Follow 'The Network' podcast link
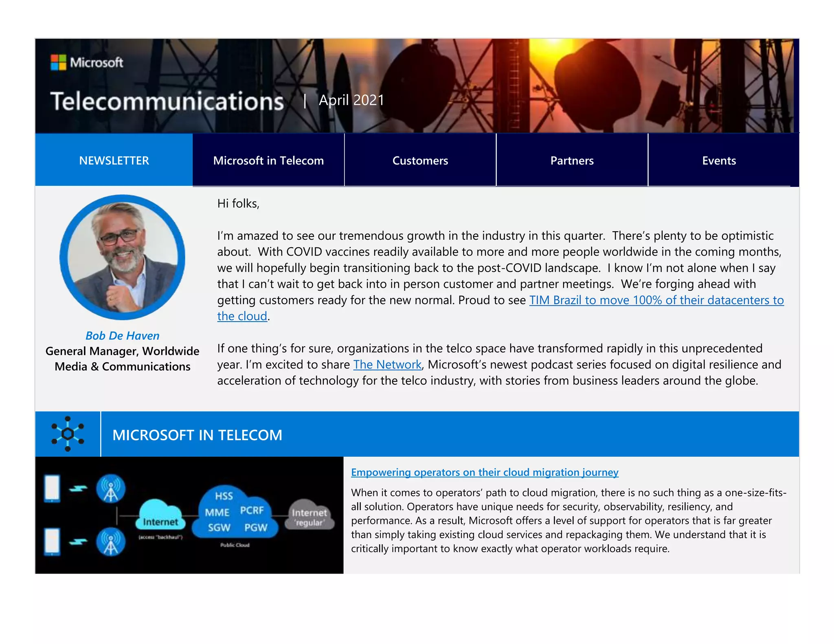Viewport: 834px width, 644px height. (387, 365)
